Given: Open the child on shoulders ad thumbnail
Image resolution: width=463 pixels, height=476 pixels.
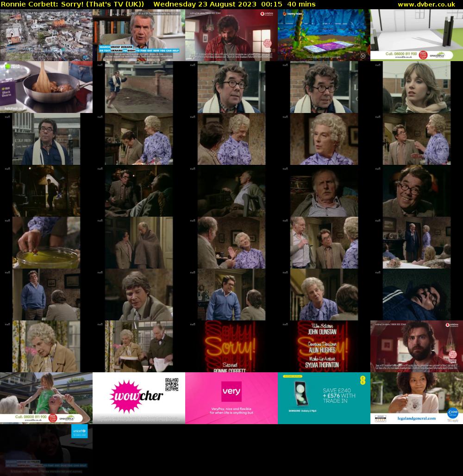Looking at the screenshot, I should (46, 398).
